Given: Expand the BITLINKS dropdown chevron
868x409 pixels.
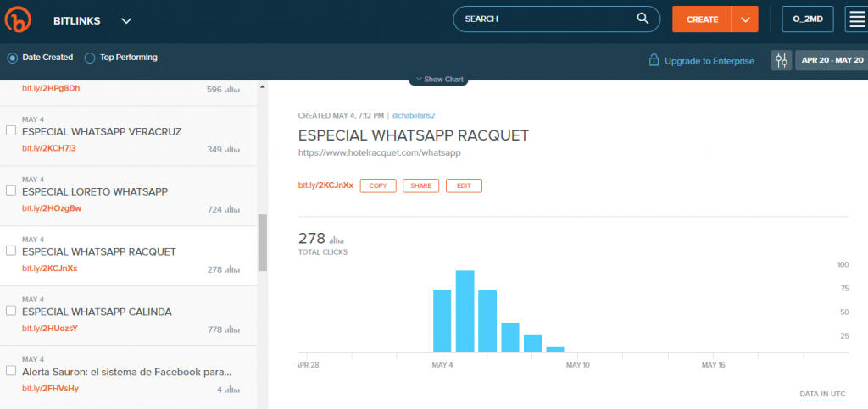Looking at the screenshot, I should (126, 19).
